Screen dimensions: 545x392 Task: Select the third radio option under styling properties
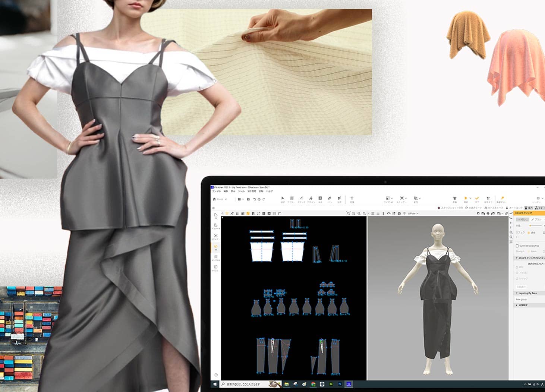517,278
